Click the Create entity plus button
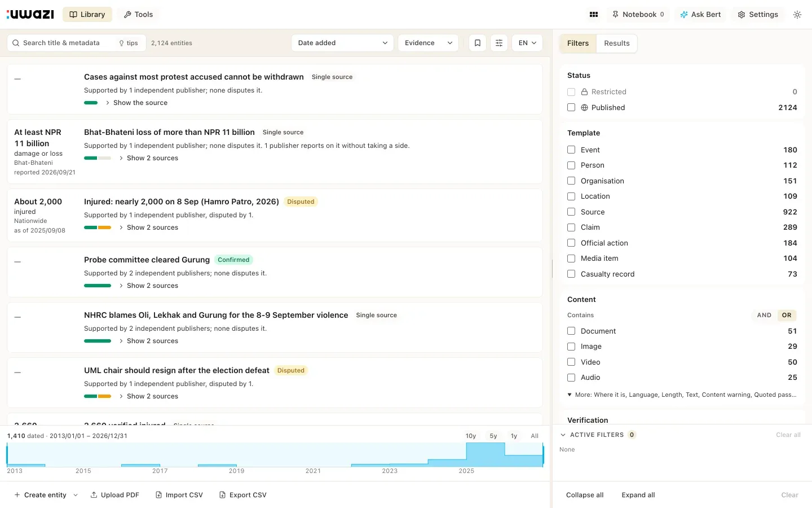The height and width of the screenshot is (508, 812). (x=40, y=495)
